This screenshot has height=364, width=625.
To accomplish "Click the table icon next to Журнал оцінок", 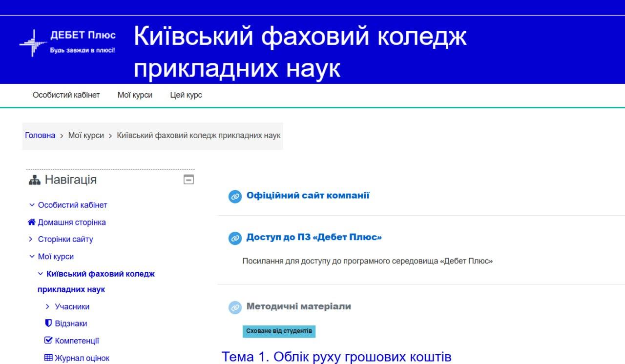I will click(x=48, y=358).
